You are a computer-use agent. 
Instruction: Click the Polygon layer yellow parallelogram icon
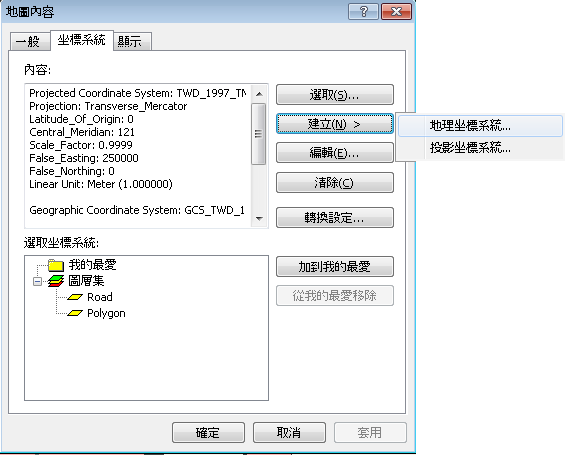point(75,313)
